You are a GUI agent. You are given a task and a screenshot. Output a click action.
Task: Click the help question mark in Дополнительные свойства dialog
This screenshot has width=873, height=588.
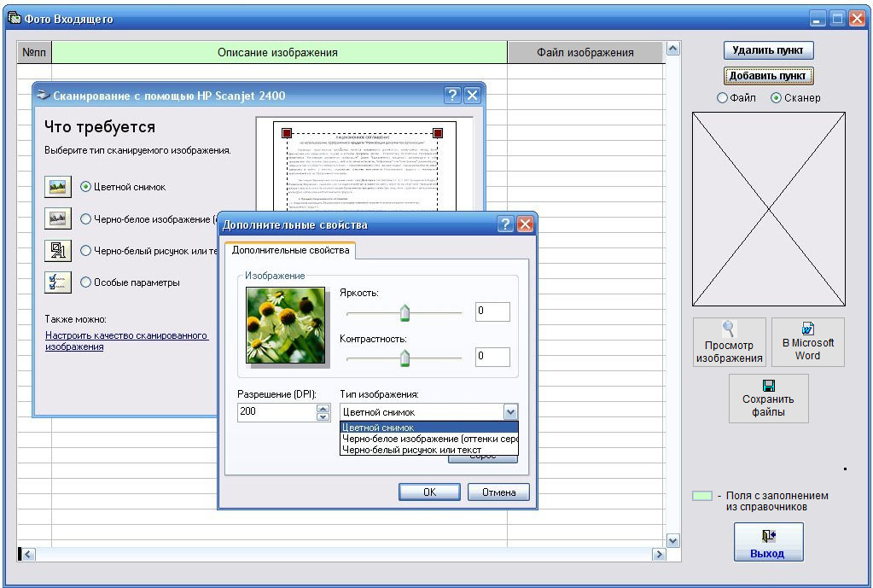505,224
